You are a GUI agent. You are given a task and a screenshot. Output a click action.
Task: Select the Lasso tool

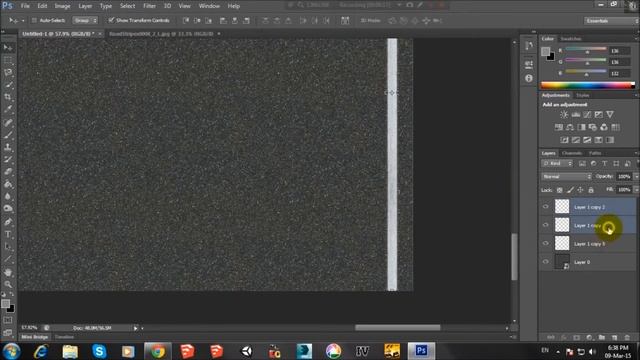(x=8, y=73)
